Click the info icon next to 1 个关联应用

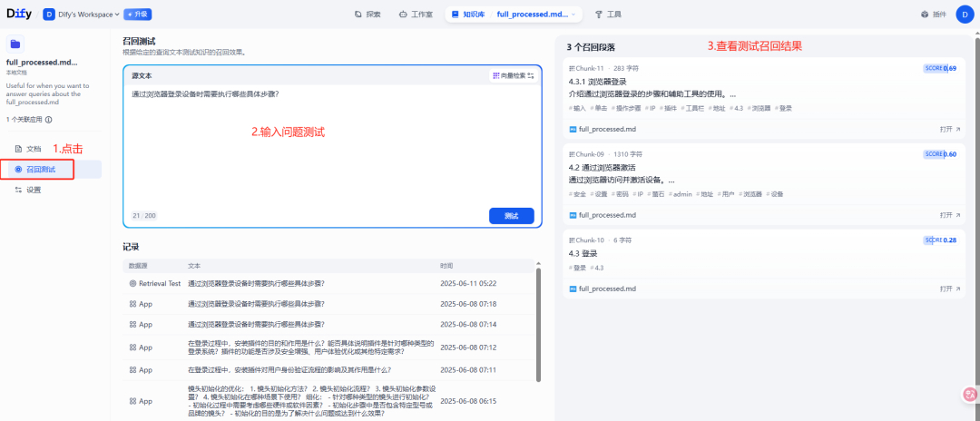pos(49,119)
